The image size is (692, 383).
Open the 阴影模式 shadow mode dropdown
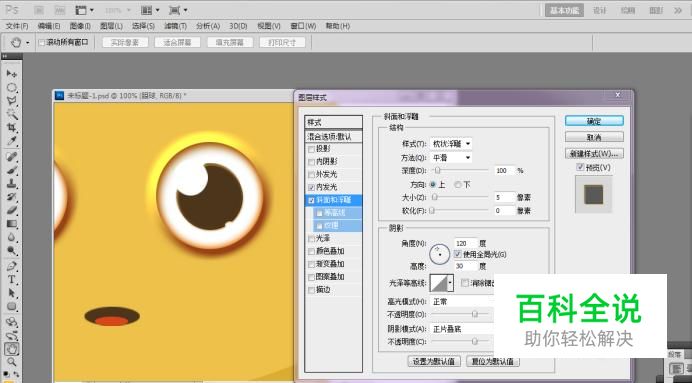462,329
